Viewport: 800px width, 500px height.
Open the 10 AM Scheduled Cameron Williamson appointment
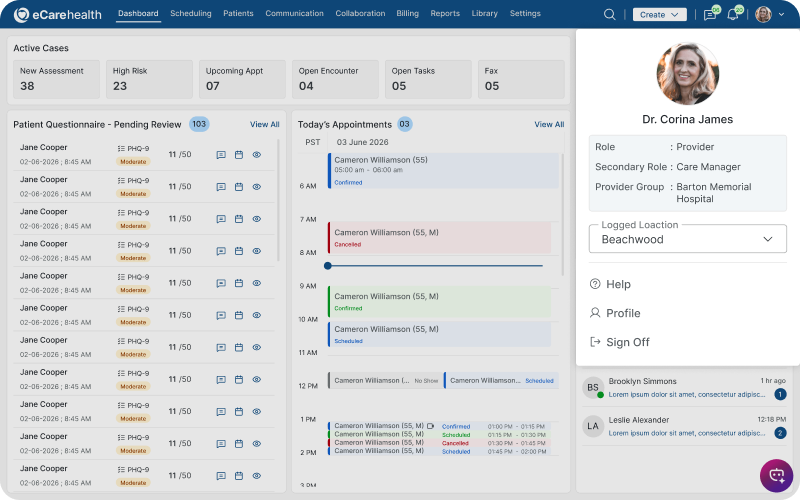pos(439,334)
